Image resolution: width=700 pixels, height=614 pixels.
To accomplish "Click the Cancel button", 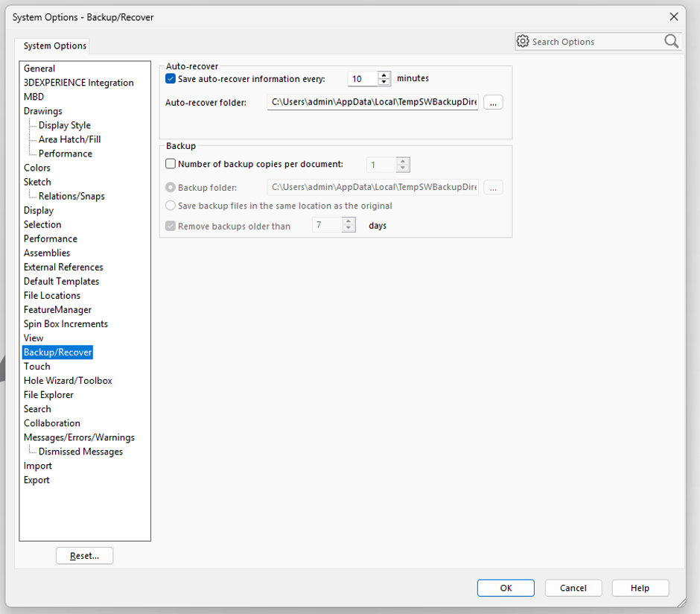I will 573,588.
